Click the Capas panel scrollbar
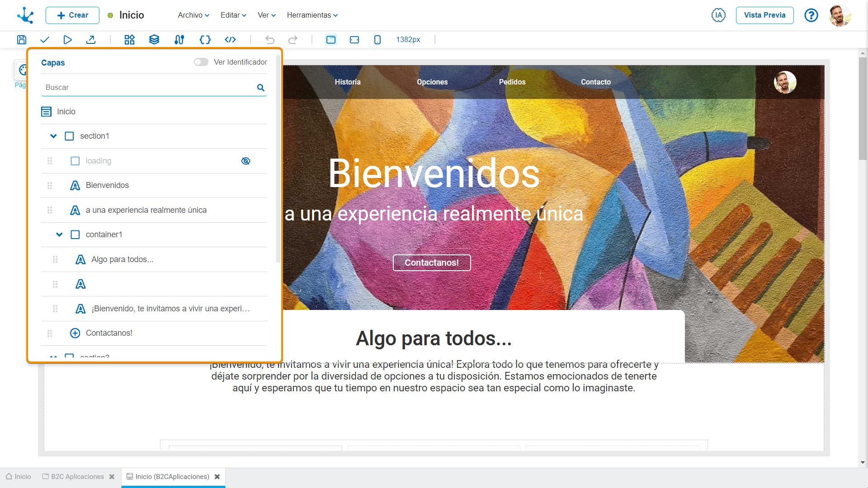This screenshot has width=868, height=488. (x=278, y=158)
